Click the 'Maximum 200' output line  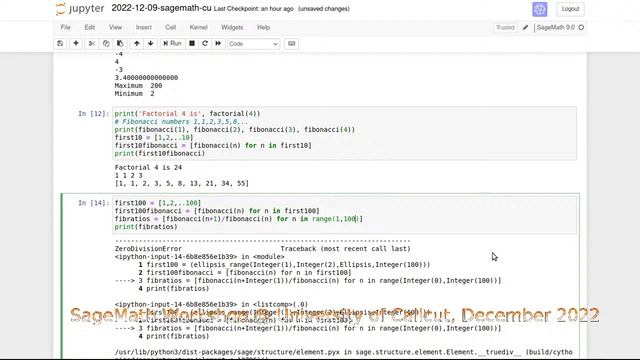coord(138,86)
